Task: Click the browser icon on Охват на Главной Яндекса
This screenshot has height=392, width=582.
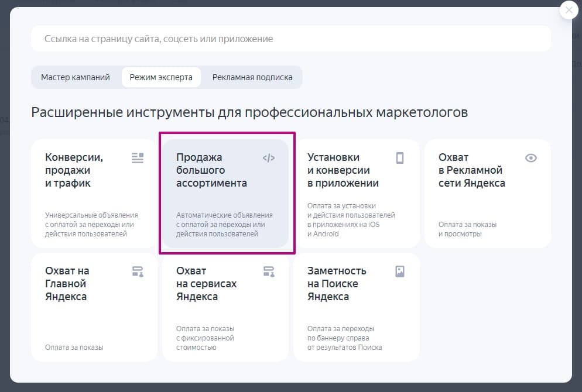Action: tap(137, 270)
